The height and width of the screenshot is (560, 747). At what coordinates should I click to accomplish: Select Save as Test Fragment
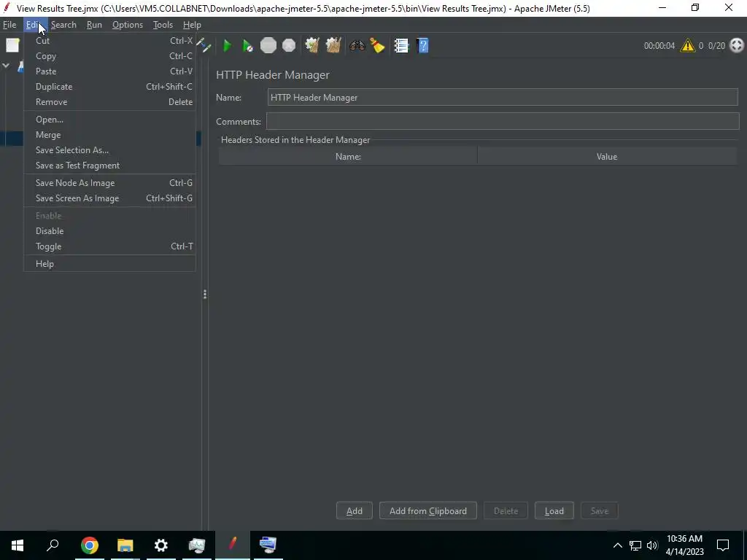(109, 166)
